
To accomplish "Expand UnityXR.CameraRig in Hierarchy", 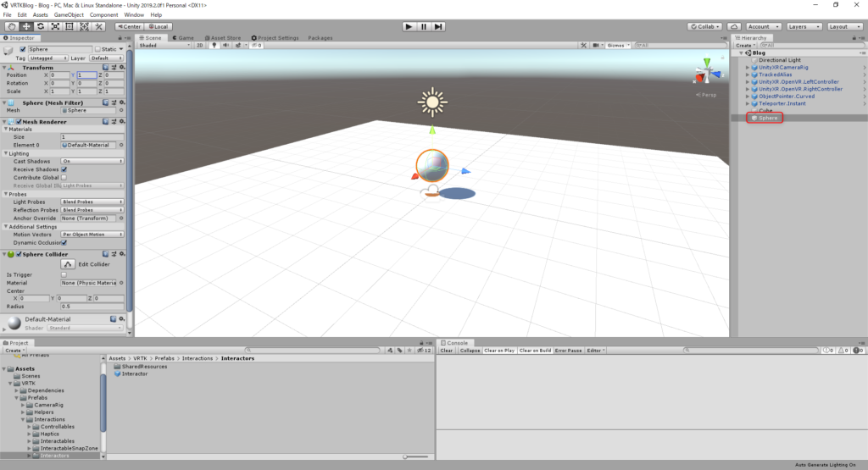I will point(748,68).
